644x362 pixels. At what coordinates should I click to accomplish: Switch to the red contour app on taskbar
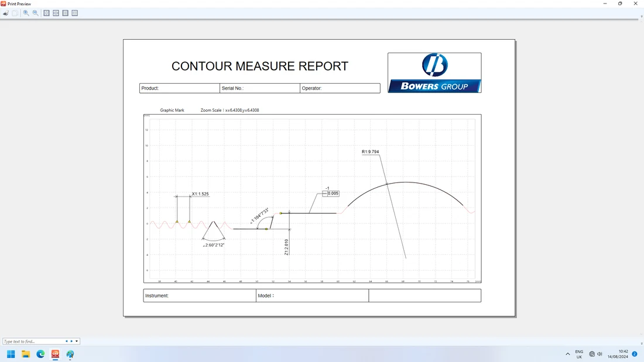55,354
